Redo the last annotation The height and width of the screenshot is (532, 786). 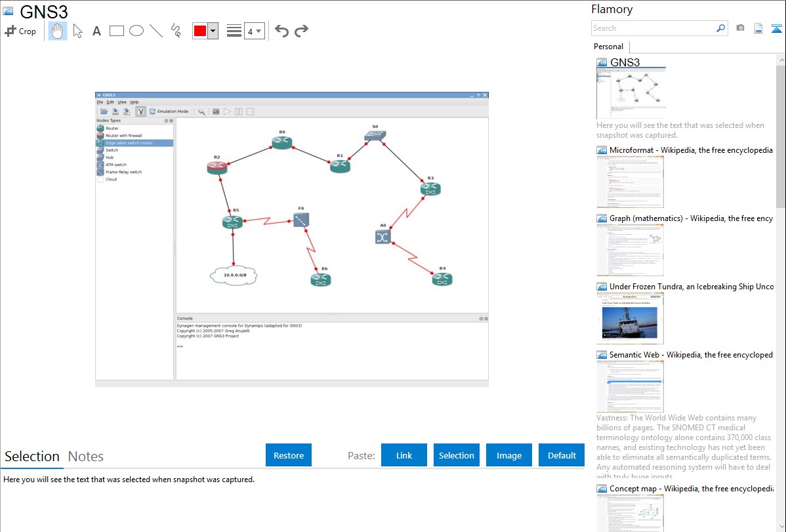(301, 31)
